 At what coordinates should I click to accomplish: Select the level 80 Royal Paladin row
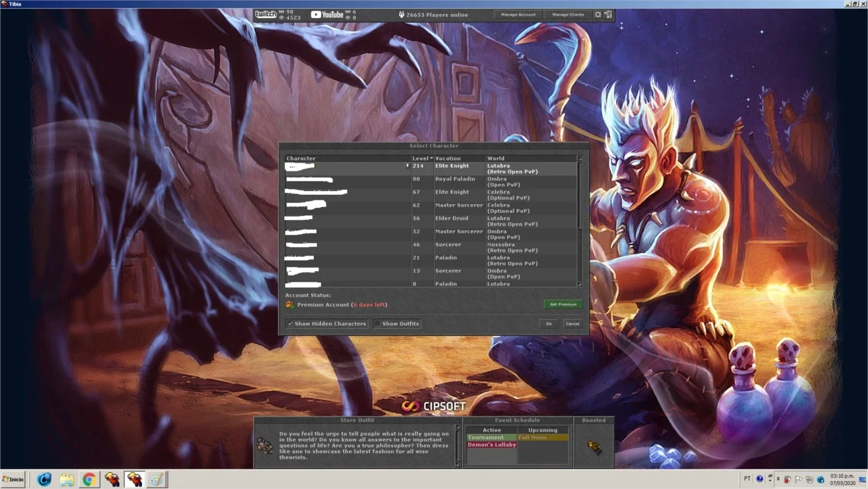(431, 182)
